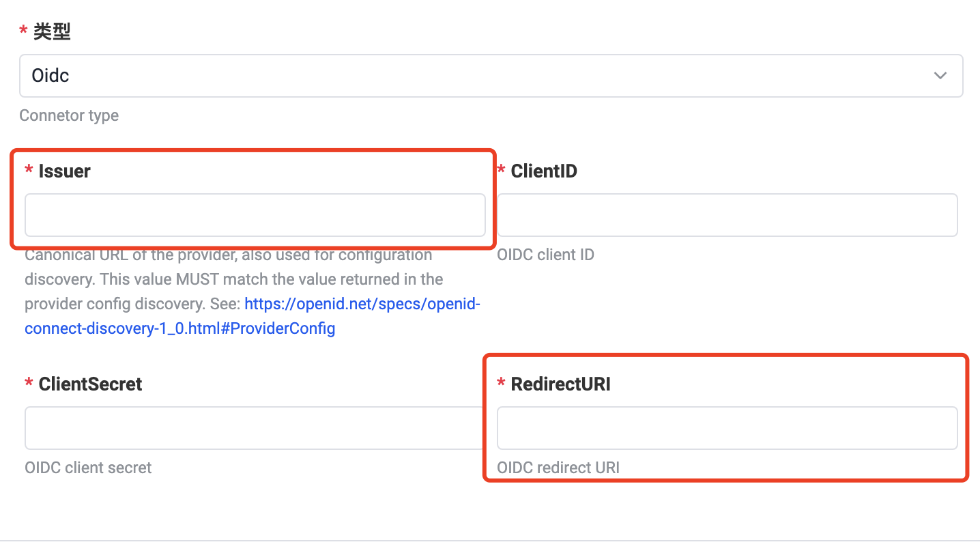
Task: Click the "Canonical URL of the provider" description
Action: [228, 255]
